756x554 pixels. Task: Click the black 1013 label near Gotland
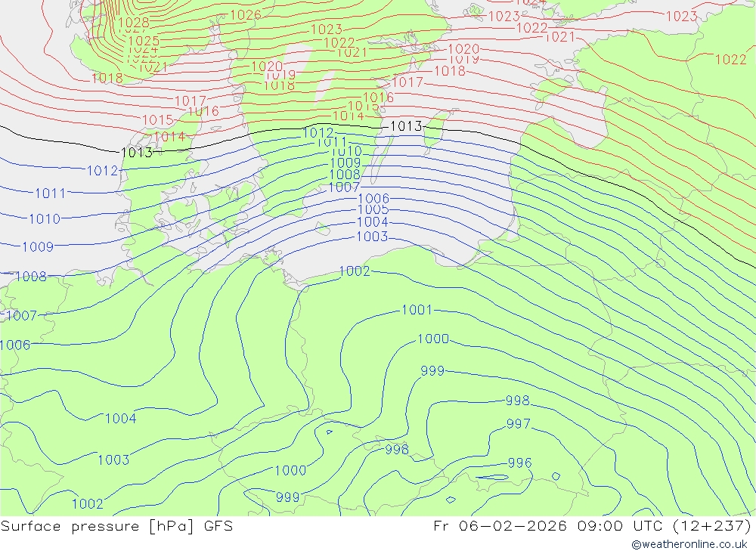coord(406,126)
